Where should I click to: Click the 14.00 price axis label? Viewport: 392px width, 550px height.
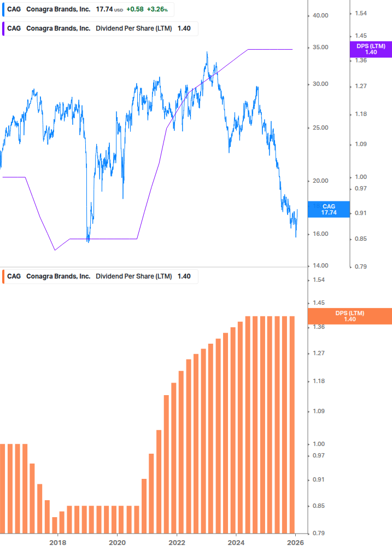click(320, 265)
